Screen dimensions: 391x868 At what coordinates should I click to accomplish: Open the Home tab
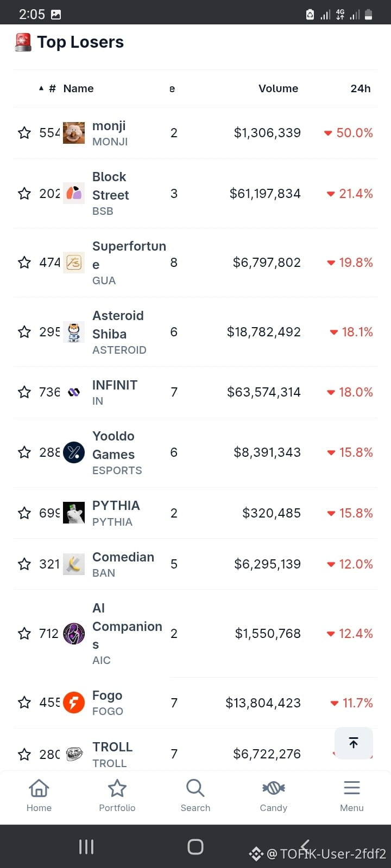pyautogui.click(x=39, y=796)
